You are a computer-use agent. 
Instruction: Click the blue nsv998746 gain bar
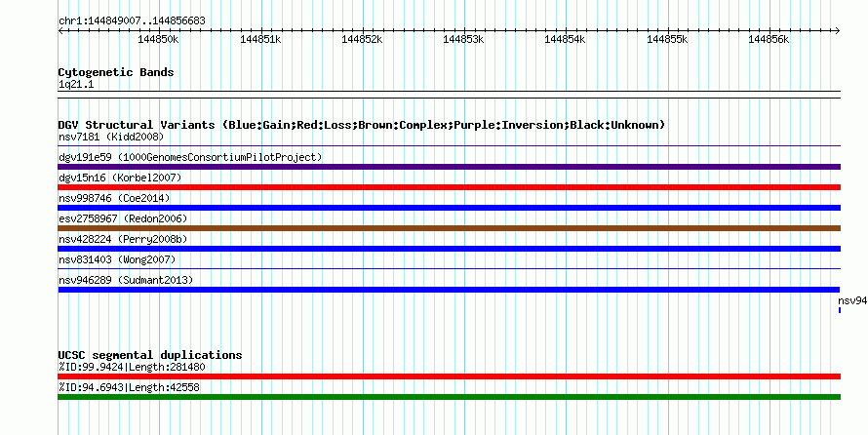(450, 208)
